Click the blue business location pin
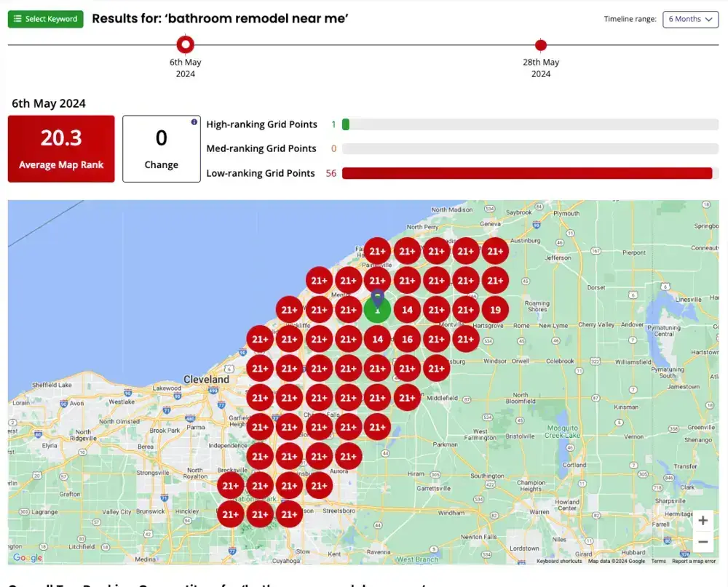The width and height of the screenshot is (728, 587). point(377,298)
